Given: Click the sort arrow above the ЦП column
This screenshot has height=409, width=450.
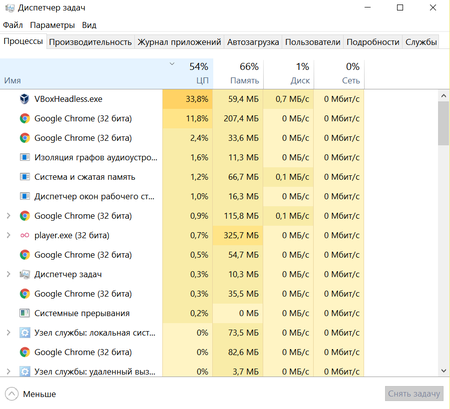Looking at the screenshot, I should [x=172, y=64].
